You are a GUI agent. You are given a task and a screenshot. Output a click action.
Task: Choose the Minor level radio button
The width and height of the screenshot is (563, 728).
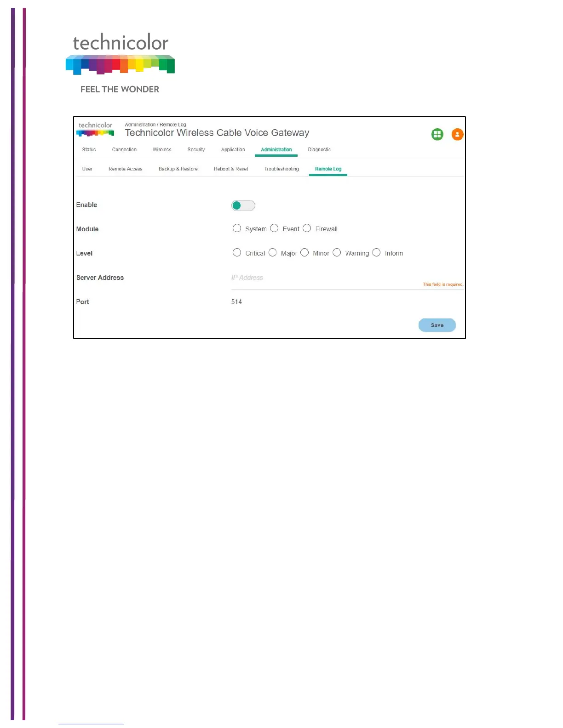[x=304, y=253]
